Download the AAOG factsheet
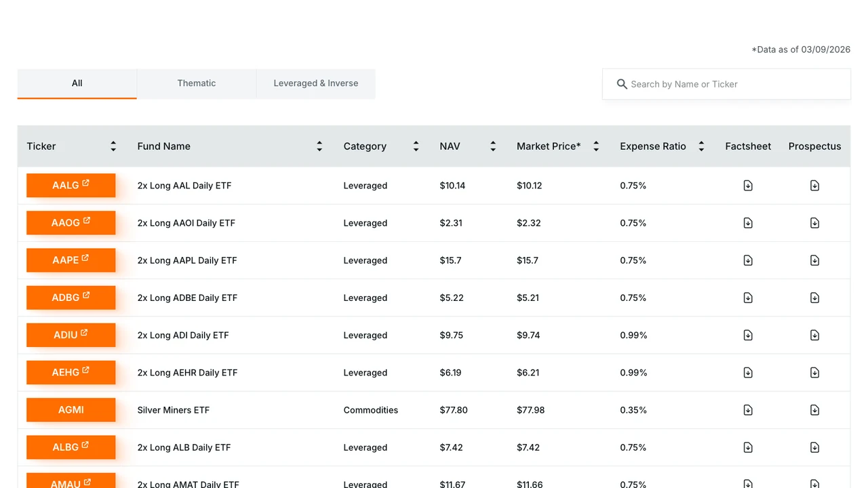The height and width of the screenshot is (488, 868). coord(748,223)
